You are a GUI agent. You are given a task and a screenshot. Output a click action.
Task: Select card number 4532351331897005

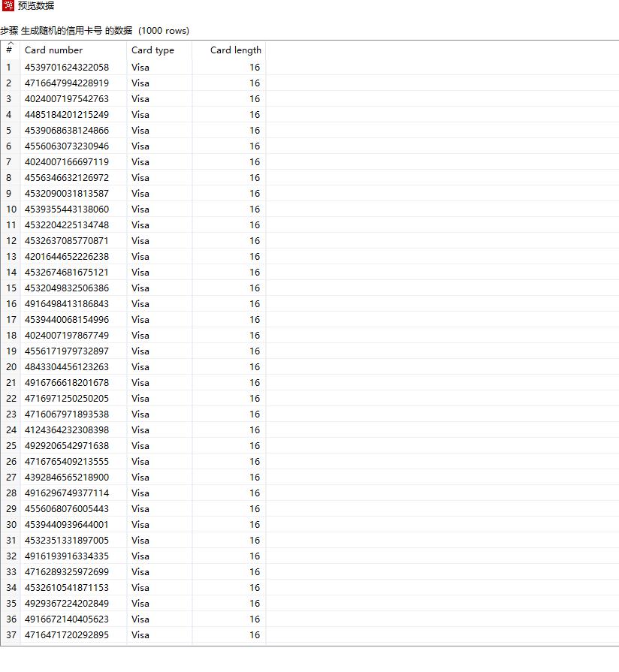(x=67, y=541)
